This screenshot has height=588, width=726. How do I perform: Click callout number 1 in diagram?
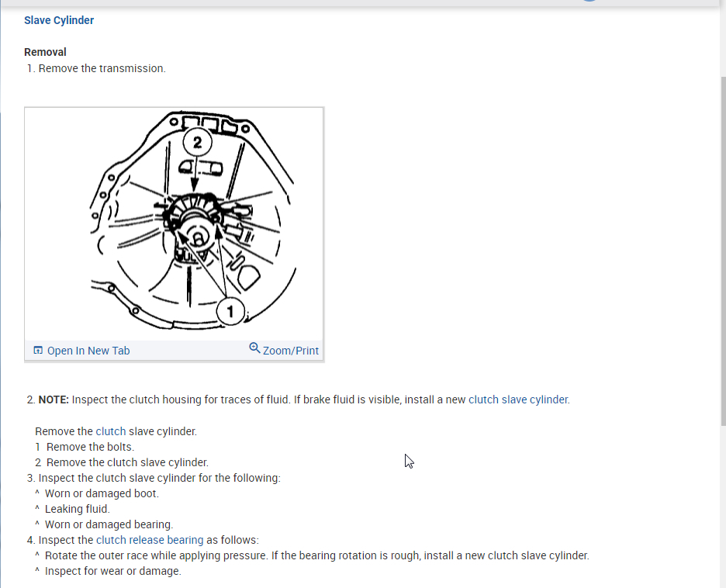(230, 312)
